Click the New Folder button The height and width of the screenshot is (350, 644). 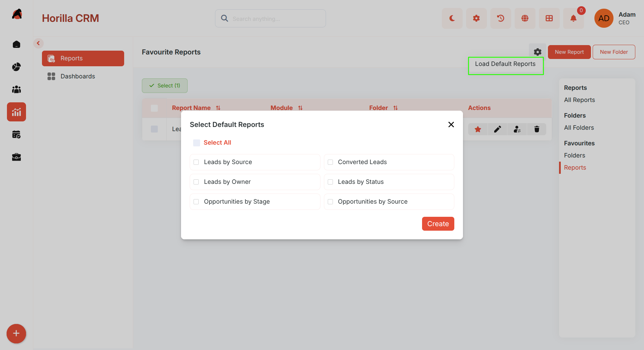[614, 52]
